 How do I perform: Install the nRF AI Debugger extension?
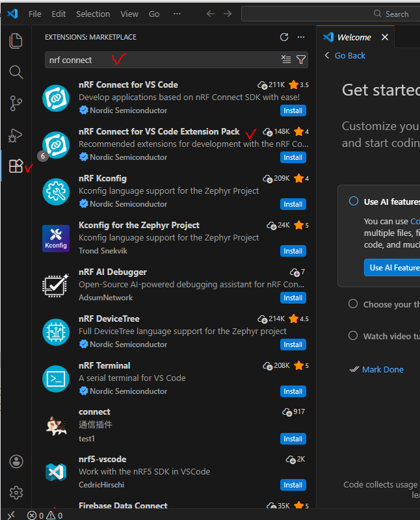[x=293, y=298]
